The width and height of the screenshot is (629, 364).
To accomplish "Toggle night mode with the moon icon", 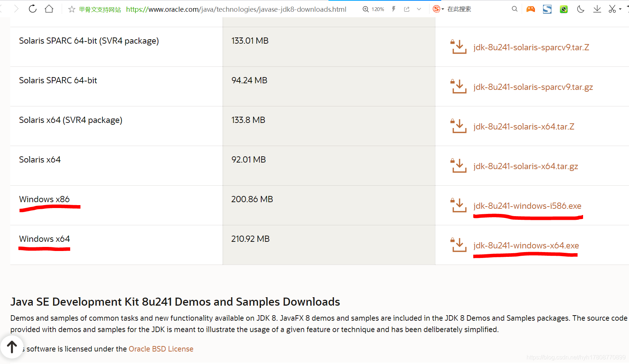I will pos(581,9).
